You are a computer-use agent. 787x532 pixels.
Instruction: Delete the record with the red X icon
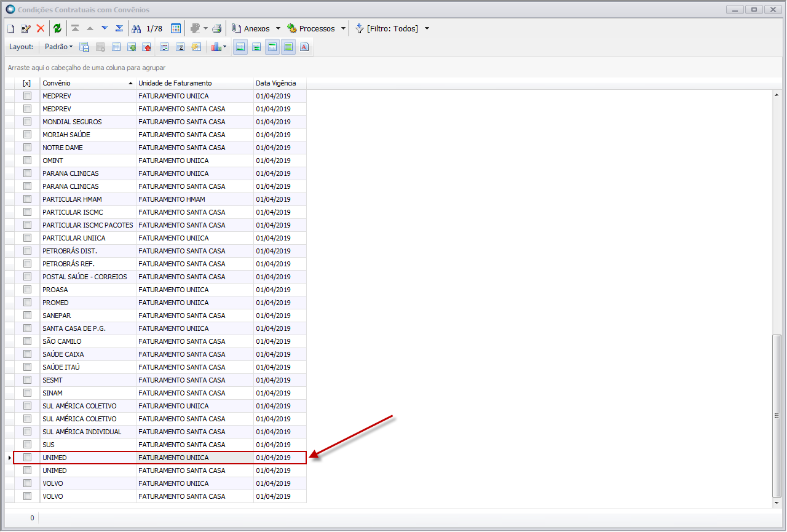41,28
